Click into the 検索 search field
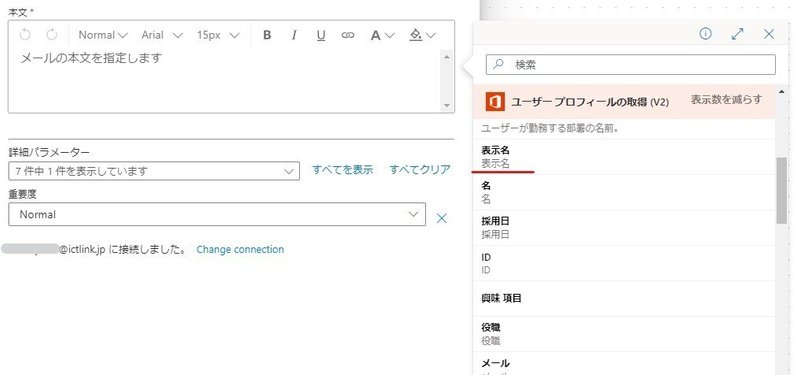Screen dimensions: 800x375 click(x=631, y=65)
